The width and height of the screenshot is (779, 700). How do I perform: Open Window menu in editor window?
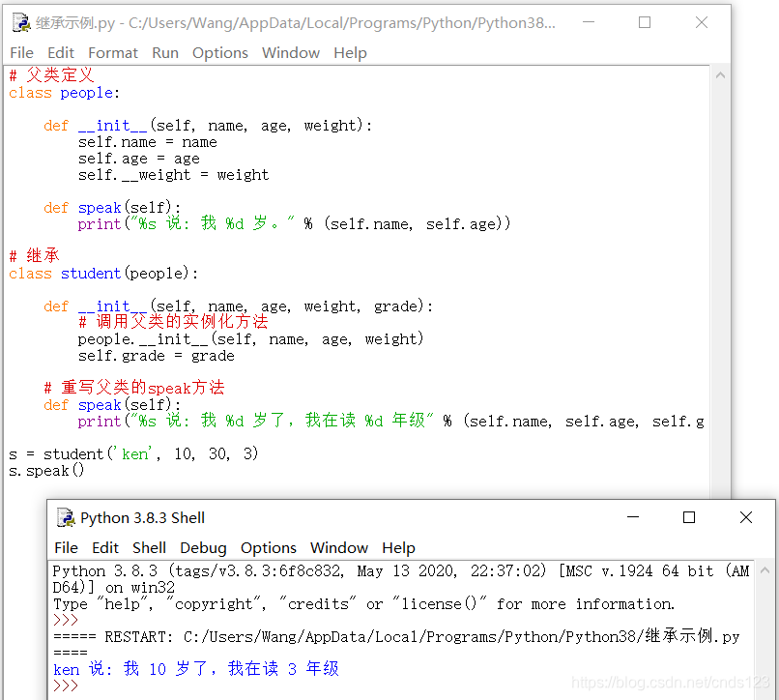(x=291, y=53)
